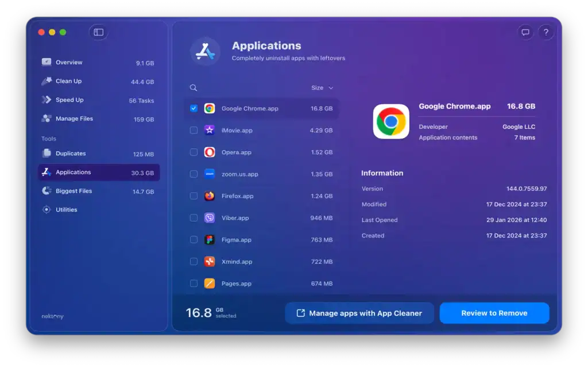Click the Last Opened date value
Image resolution: width=588 pixels, height=368 pixels.
516,220
